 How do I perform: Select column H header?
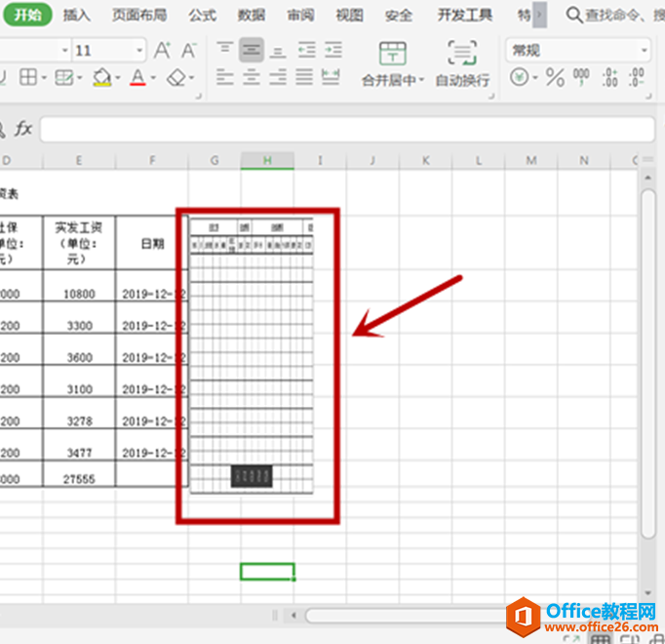point(267,160)
